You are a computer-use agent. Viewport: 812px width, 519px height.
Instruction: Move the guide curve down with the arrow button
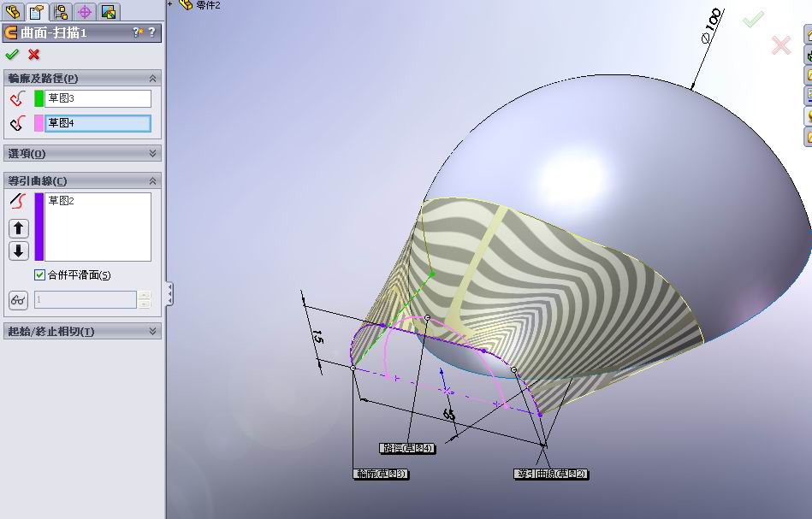19,251
